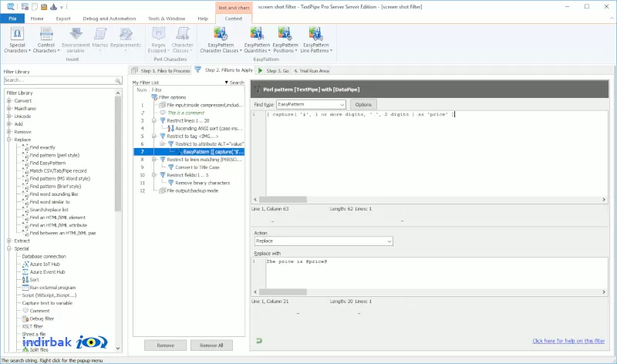Click the Remove All button

click(211, 345)
